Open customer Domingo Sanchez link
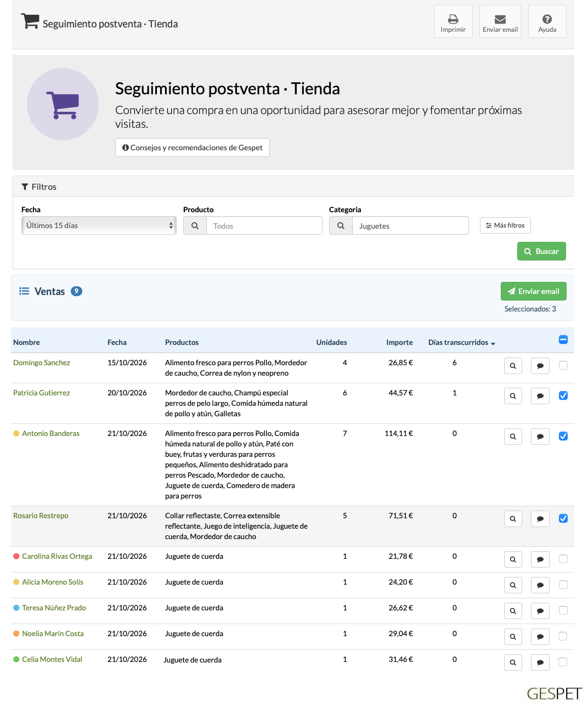Viewport: 588px width, 708px height. click(42, 363)
